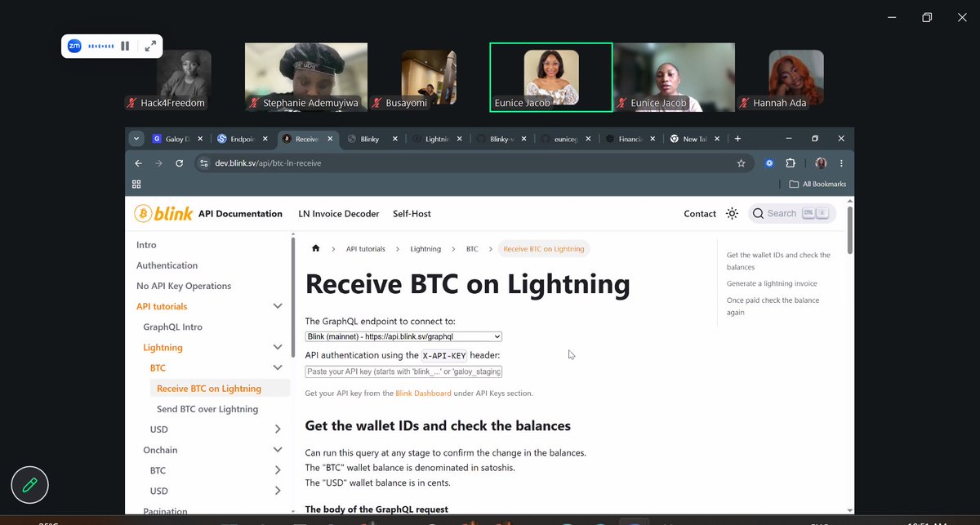980x525 pixels.
Task: Close the Receive browser tab
Action: (330, 139)
